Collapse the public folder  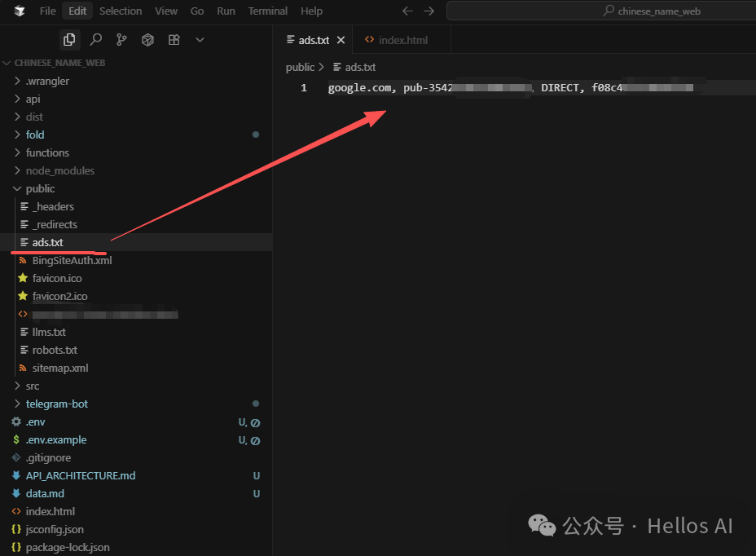click(x=40, y=188)
